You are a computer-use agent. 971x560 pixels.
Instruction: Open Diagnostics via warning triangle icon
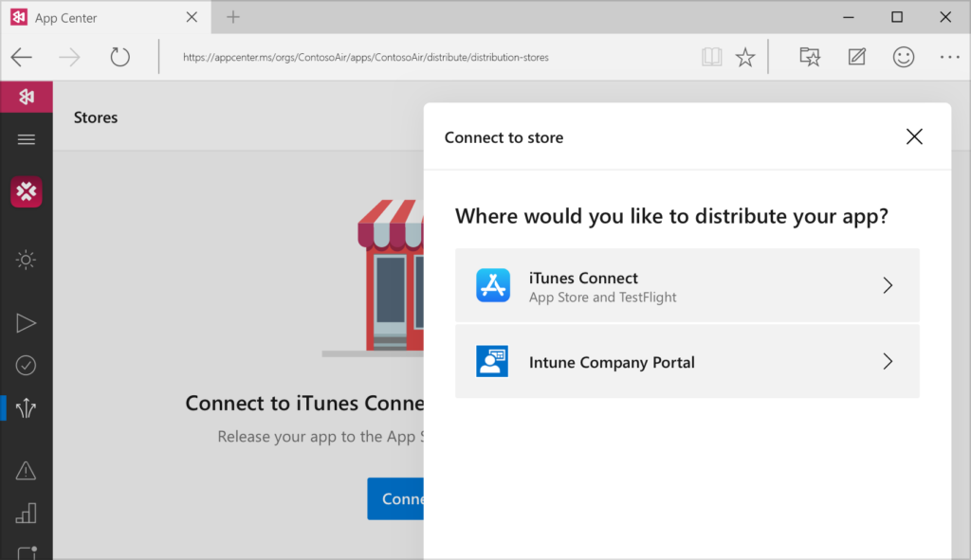point(26,469)
